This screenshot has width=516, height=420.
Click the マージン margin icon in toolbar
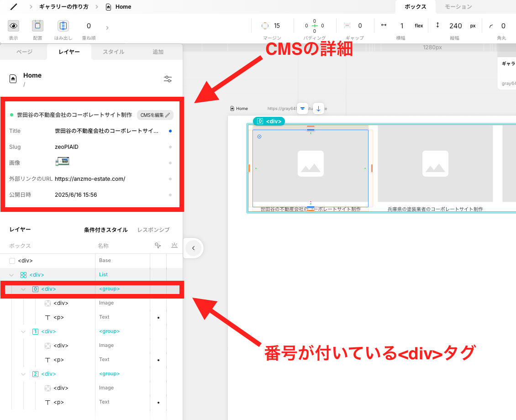tap(265, 26)
